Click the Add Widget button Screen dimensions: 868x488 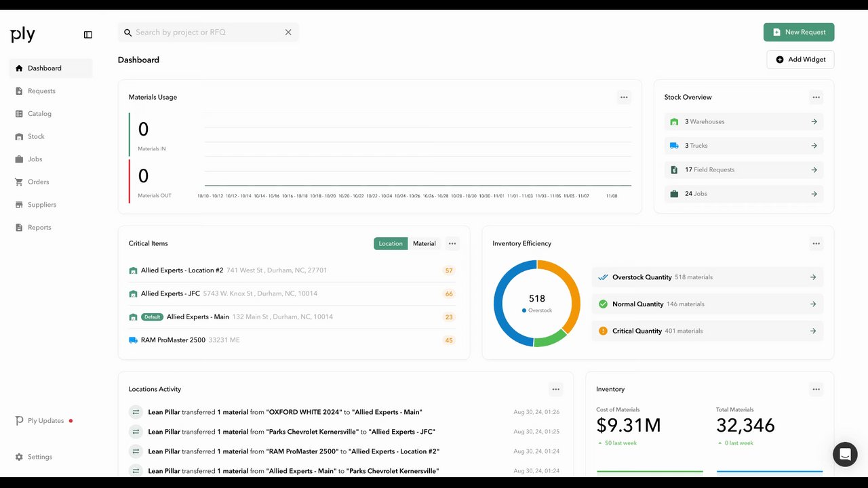coord(800,60)
